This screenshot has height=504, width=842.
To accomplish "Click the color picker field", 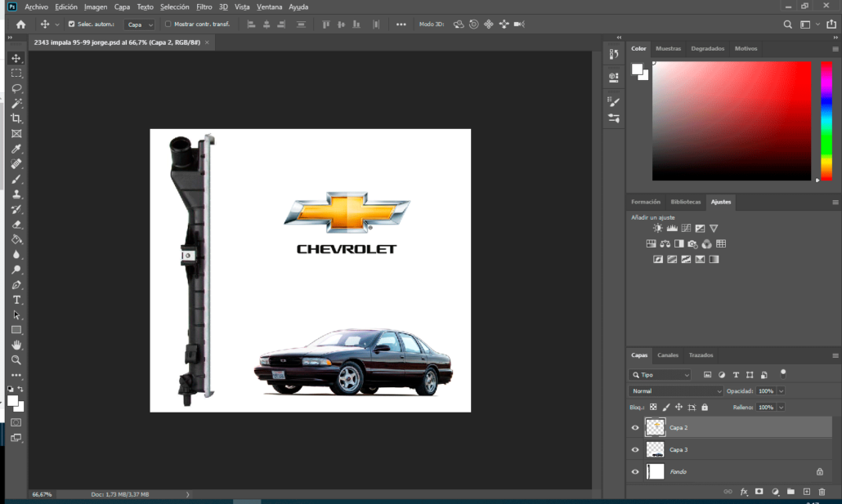I will pos(732,121).
